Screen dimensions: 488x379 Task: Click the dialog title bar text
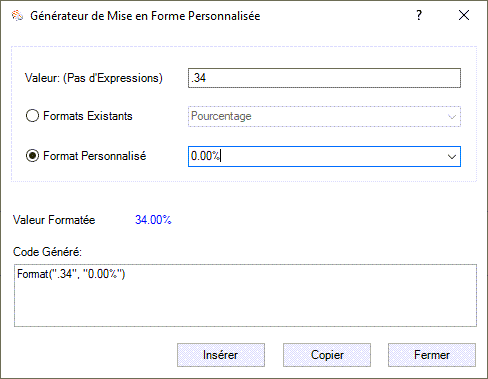point(145,16)
